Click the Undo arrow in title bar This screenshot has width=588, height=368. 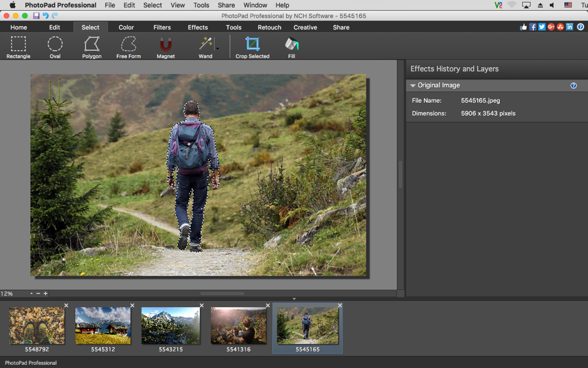46,16
